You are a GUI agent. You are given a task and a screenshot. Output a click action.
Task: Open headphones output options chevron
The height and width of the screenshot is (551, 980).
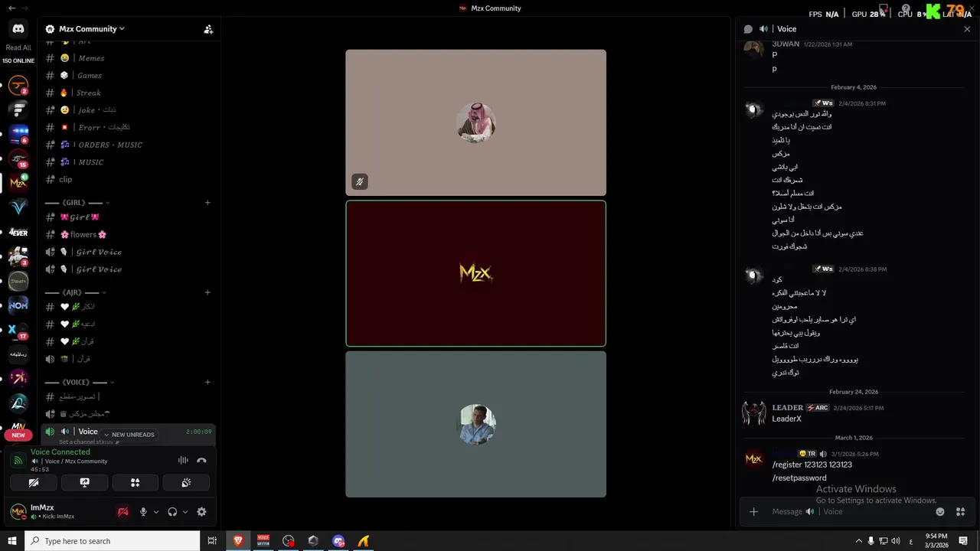(x=185, y=512)
